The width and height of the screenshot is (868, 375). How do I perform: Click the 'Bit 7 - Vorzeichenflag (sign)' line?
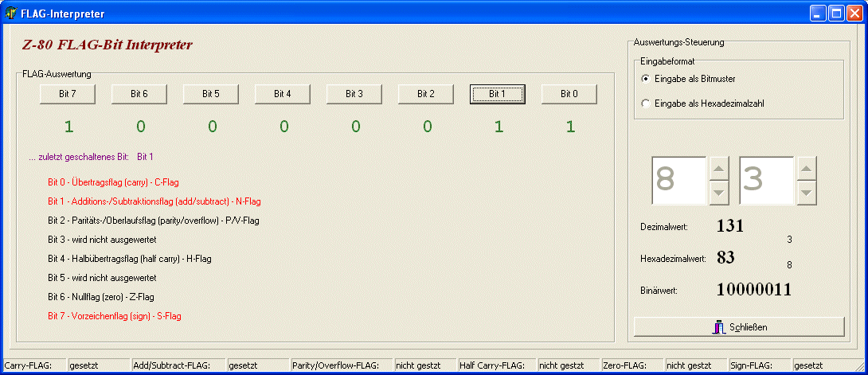click(x=115, y=316)
